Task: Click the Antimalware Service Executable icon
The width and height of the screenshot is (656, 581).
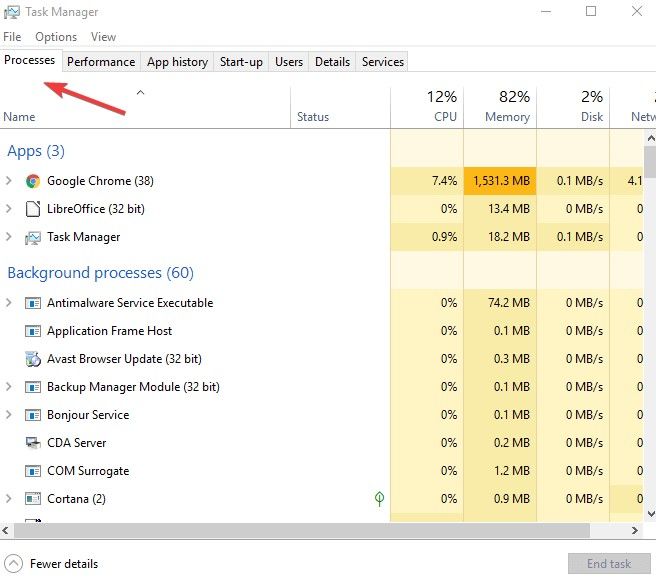Action: point(33,303)
